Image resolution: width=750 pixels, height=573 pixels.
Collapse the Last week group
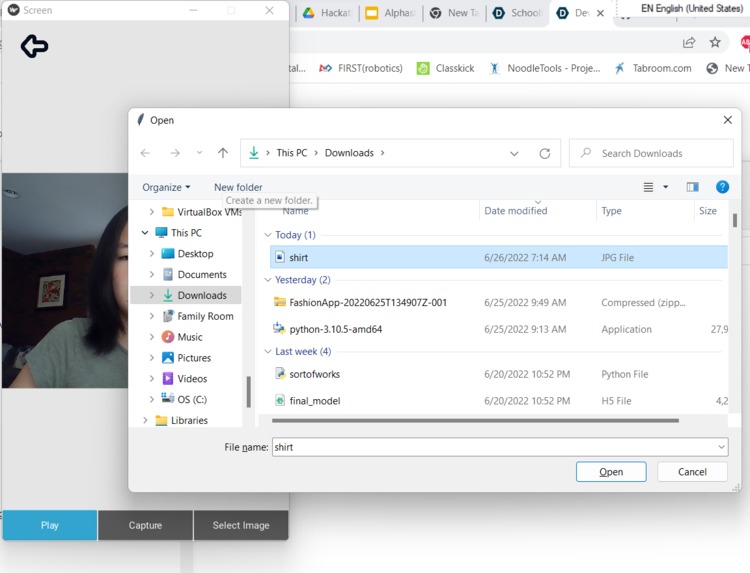(268, 352)
